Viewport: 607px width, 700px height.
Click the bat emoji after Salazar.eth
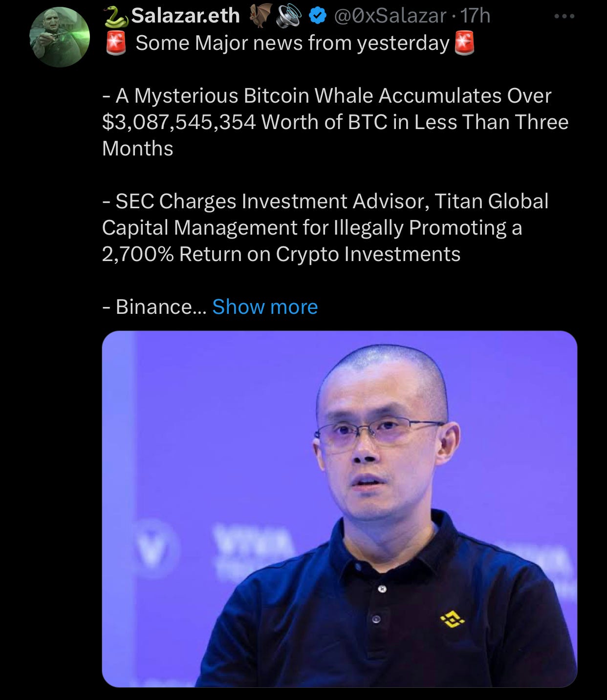coord(260,16)
